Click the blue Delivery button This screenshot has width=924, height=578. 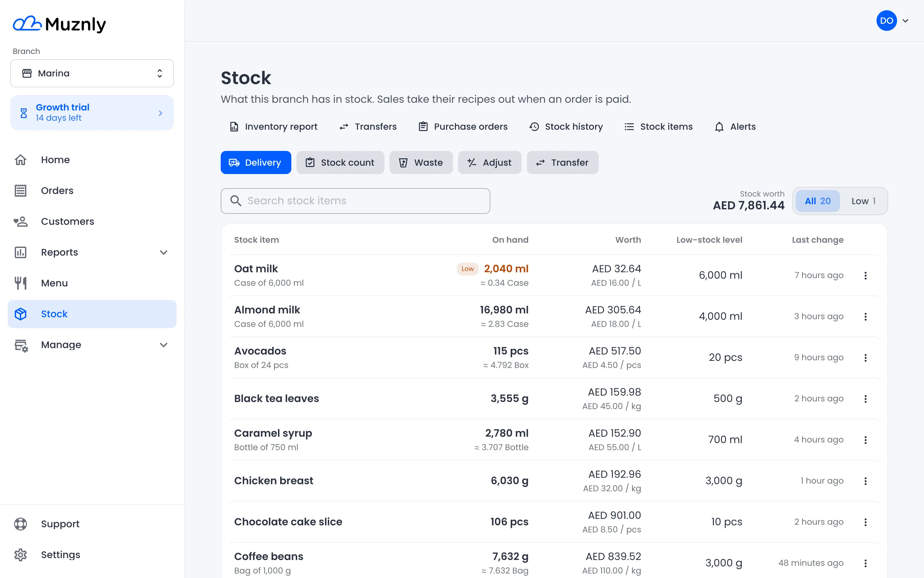click(x=256, y=162)
